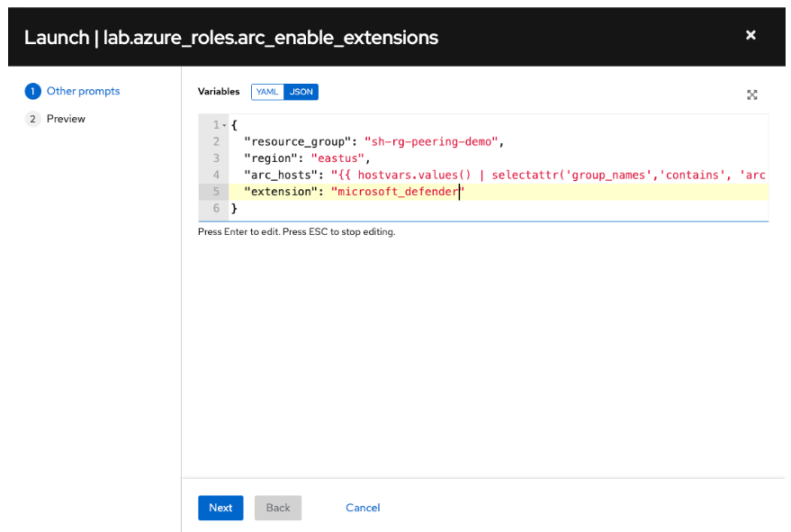Viewport: 791px width, 532px height.
Task: Click line number 3 in the gutter
Action: [216, 158]
